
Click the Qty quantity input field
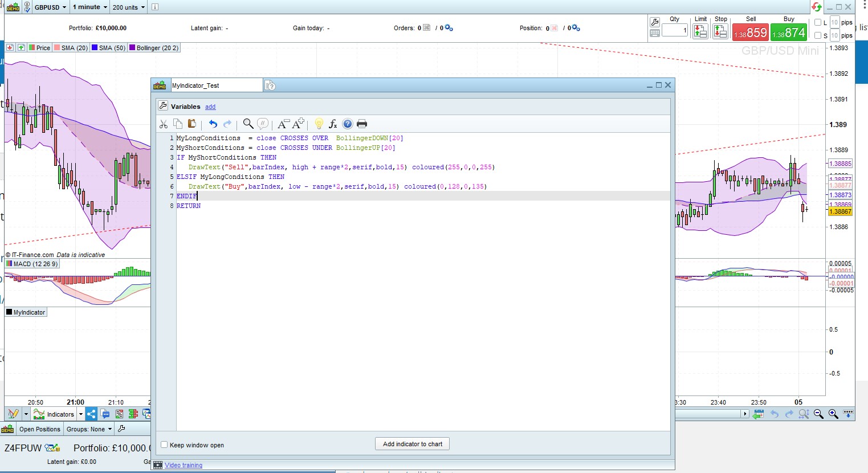point(675,30)
